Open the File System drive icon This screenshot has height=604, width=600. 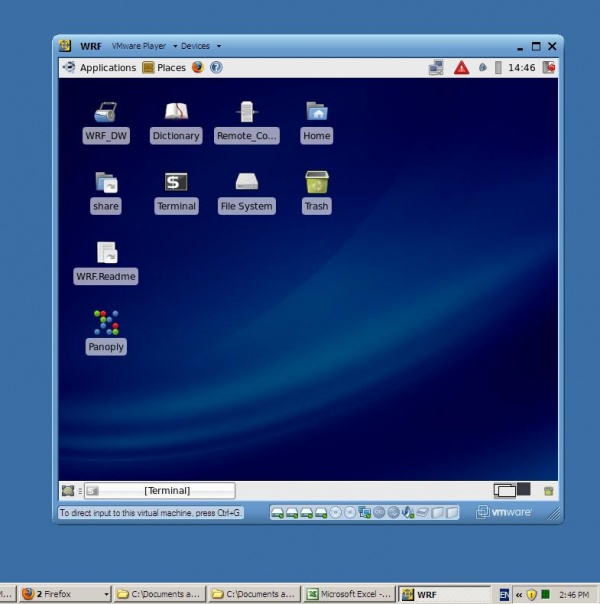pos(246,183)
